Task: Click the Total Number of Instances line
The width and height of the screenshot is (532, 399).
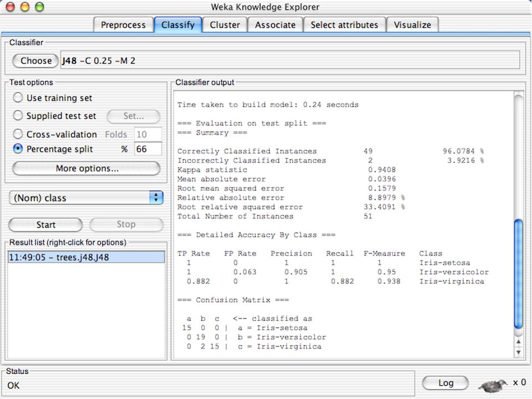Action: [275, 216]
